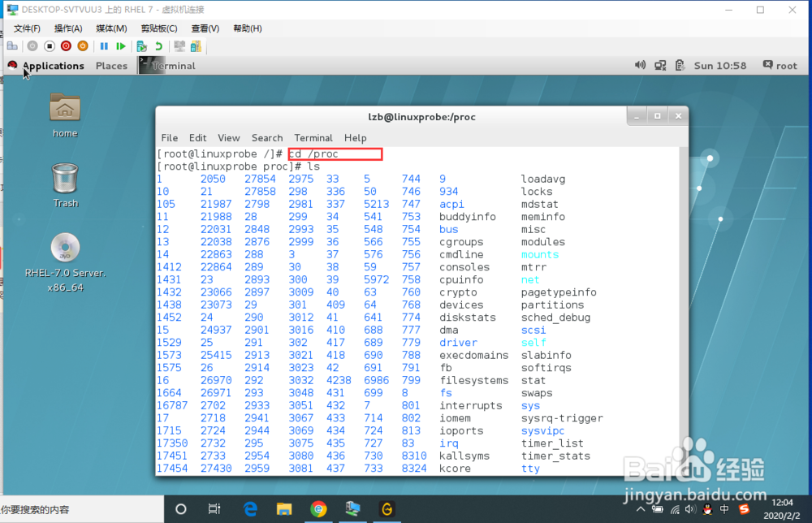This screenshot has width=812, height=523.
Task: Select the home folder desktop icon
Action: [x=65, y=115]
